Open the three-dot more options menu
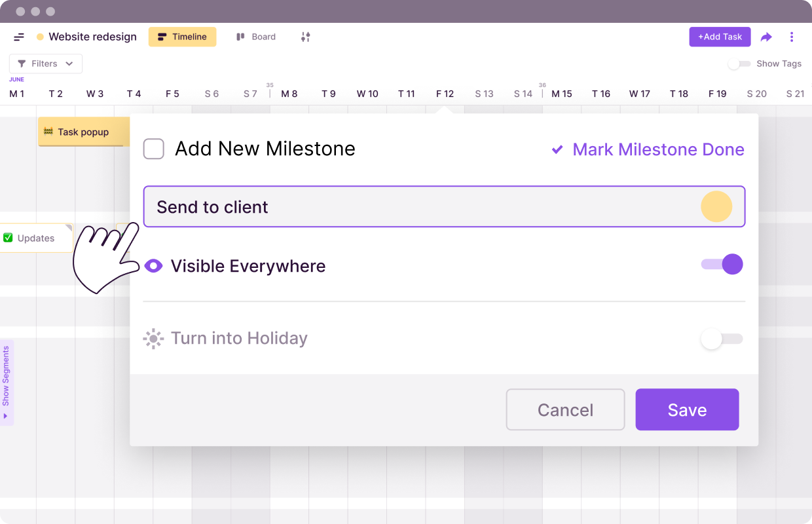This screenshot has width=812, height=524. pyautogui.click(x=792, y=37)
